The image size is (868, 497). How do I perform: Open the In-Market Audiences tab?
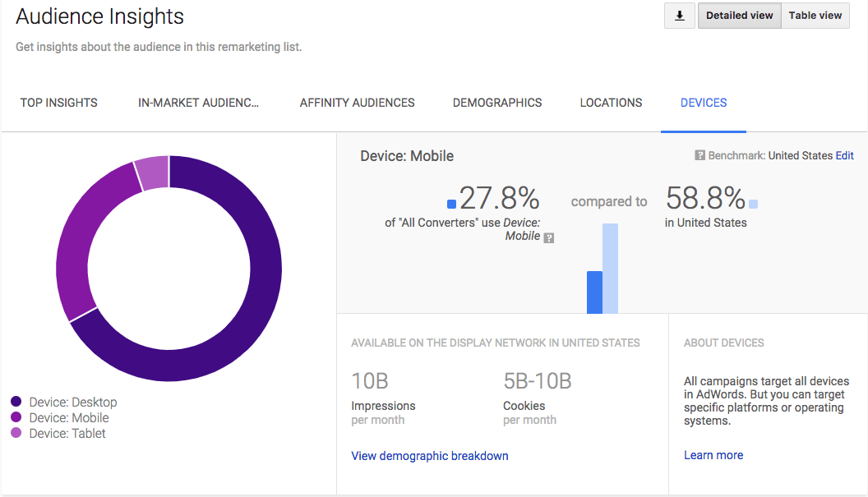pyautogui.click(x=198, y=102)
